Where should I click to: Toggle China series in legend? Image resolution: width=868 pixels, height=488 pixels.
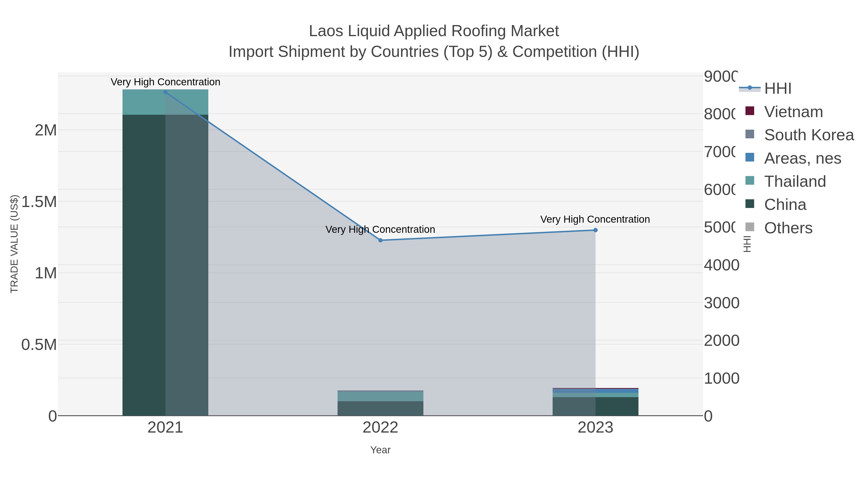point(775,205)
